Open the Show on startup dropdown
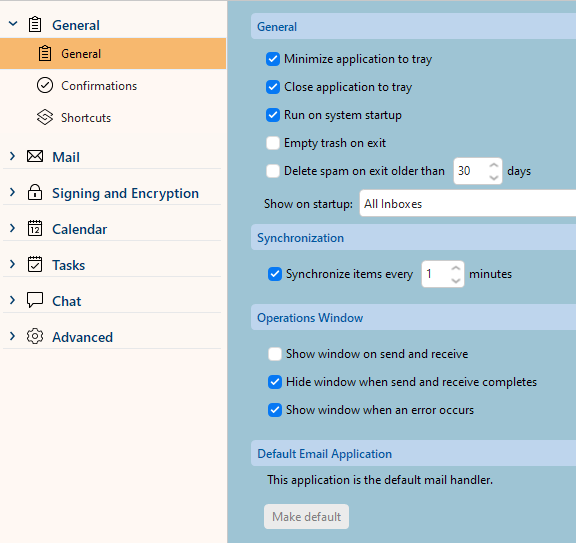The image size is (576, 543). point(468,204)
